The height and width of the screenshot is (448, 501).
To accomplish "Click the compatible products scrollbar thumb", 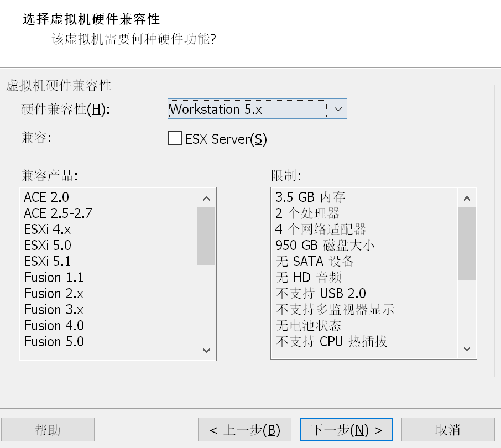I will click(x=206, y=236).
